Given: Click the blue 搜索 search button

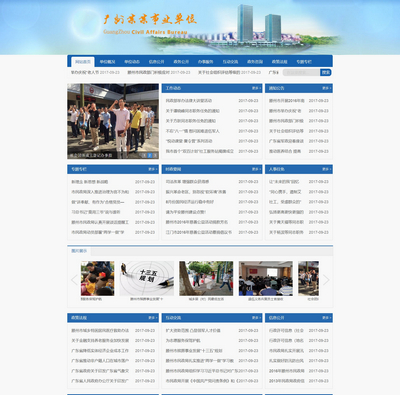Looking at the screenshot, I should pos(326,72).
